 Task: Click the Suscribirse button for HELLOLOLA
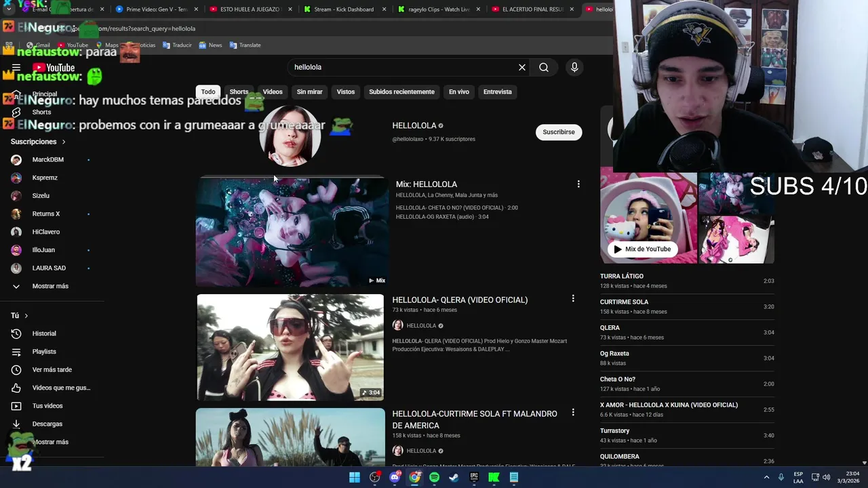[x=559, y=132]
